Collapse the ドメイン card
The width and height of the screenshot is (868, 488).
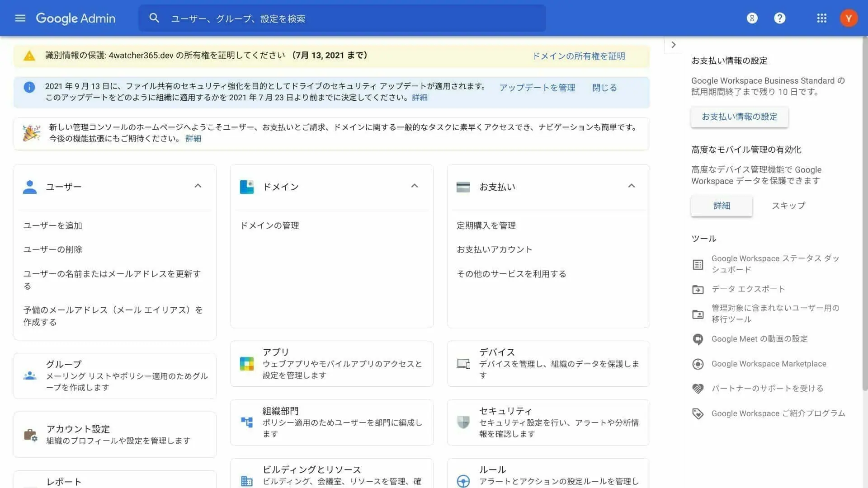415,186
